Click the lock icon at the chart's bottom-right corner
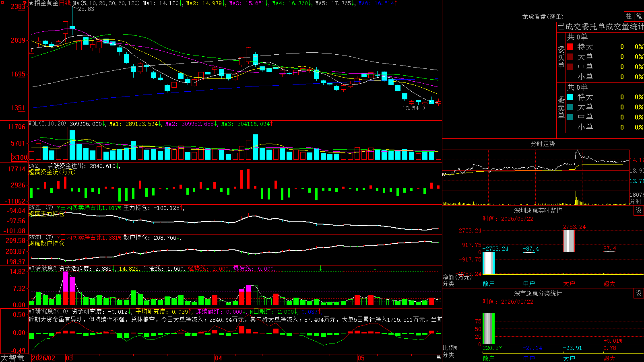644x362 pixels. tap(438, 357)
